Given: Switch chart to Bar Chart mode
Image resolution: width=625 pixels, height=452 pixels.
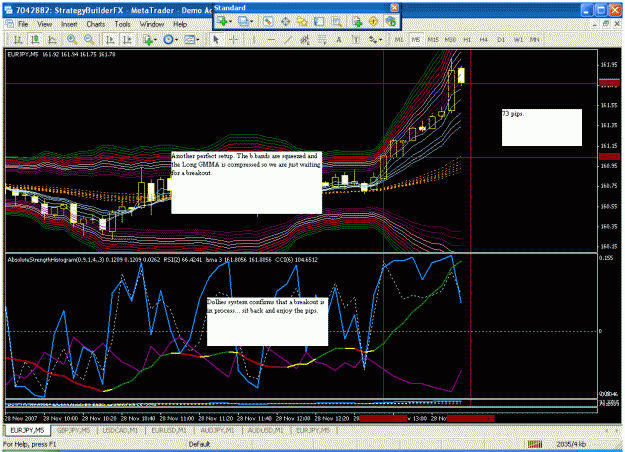Looking at the screenshot, I should (x=18, y=39).
